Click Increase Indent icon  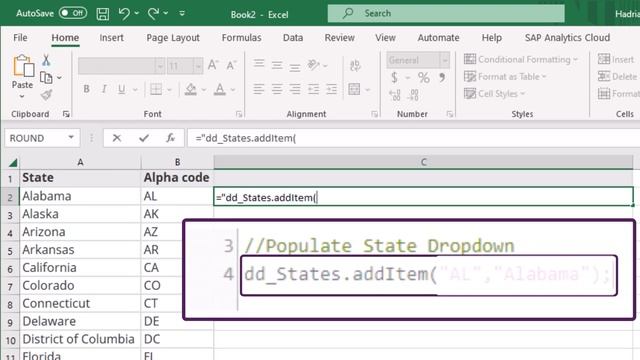[x=331, y=89]
